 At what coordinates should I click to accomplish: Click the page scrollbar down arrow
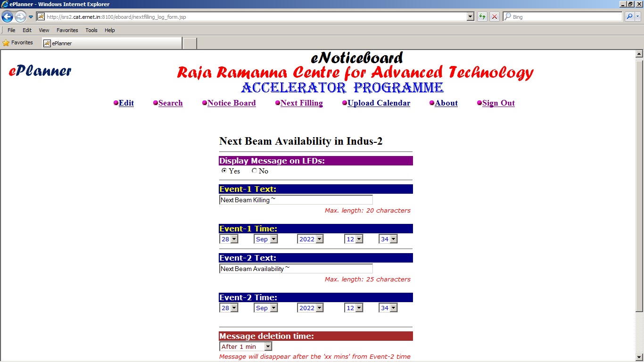pyautogui.click(x=640, y=357)
